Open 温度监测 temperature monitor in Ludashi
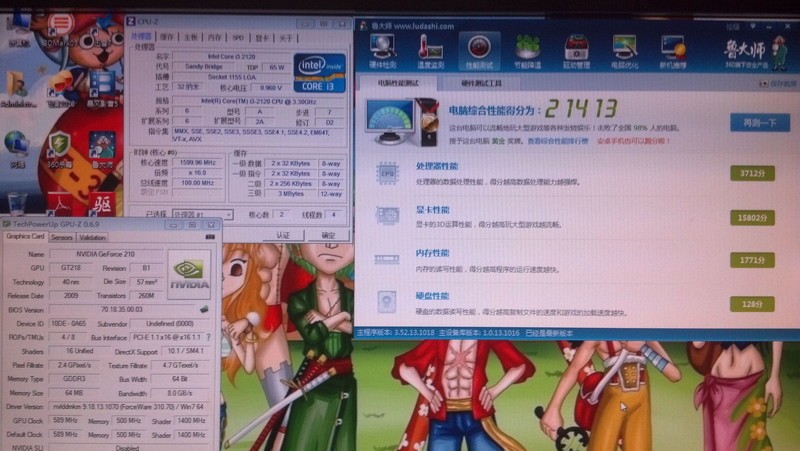The width and height of the screenshot is (800, 451). [x=431, y=52]
